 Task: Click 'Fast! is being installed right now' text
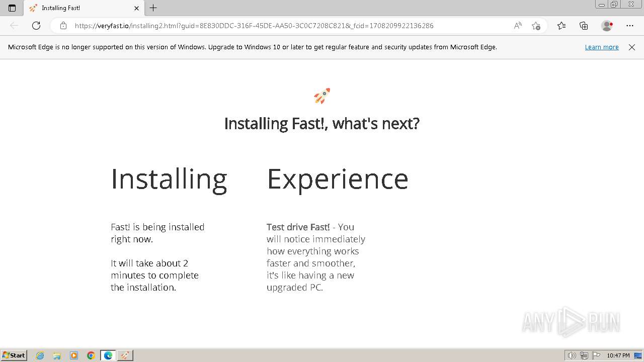[x=157, y=233]
